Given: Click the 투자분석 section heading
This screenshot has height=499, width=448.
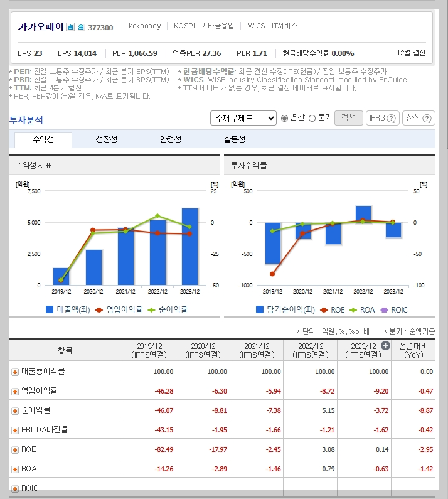Looking at the screenshot, I should coord(26,121).
